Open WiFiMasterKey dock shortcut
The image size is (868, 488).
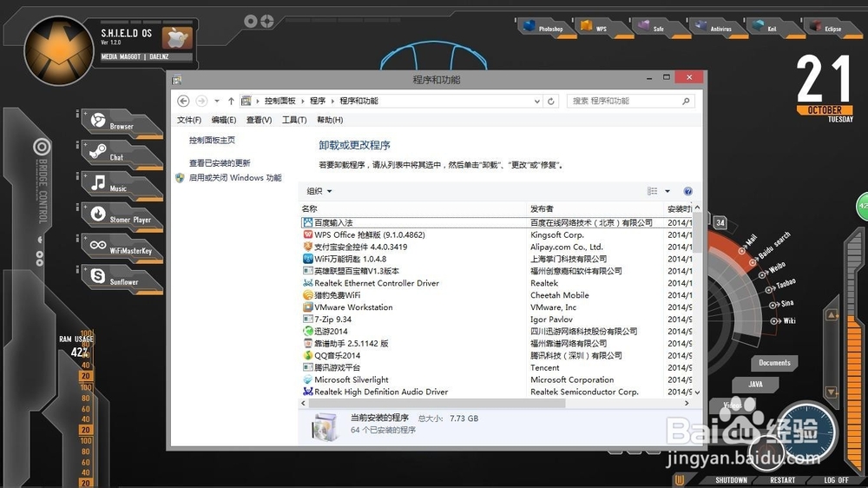[122, 247]
